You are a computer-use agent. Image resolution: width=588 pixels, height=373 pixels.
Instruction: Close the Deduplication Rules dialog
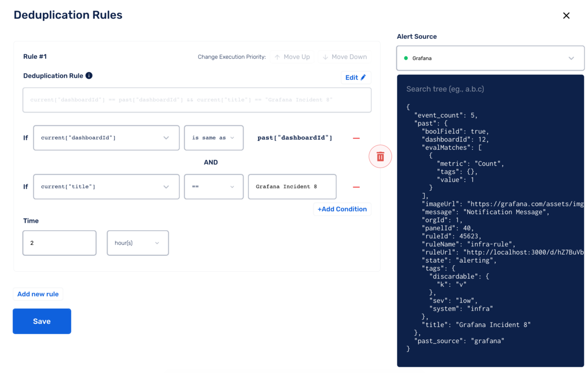[x=566, y=15]
